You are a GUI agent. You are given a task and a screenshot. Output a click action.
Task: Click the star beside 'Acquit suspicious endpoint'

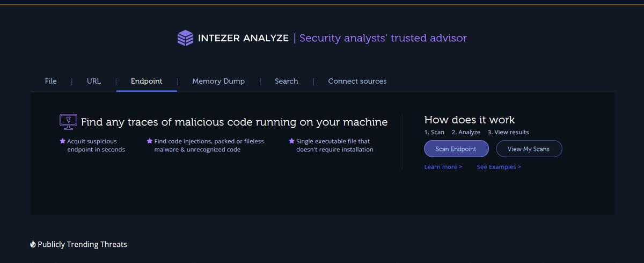62,141
